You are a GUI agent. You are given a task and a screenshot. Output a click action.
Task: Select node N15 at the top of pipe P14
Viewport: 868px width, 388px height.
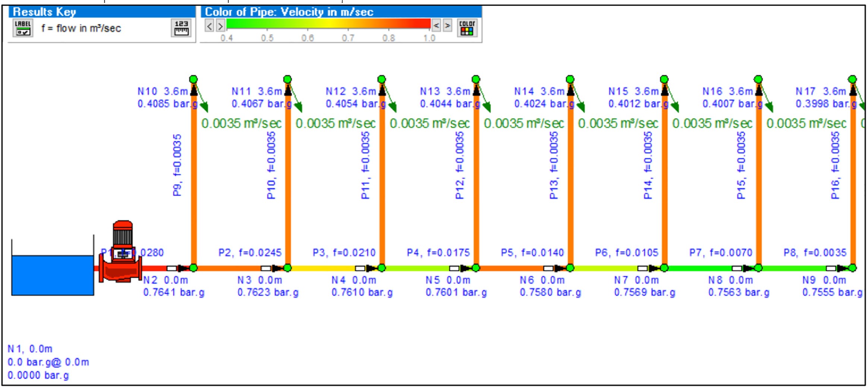point(664,79)
